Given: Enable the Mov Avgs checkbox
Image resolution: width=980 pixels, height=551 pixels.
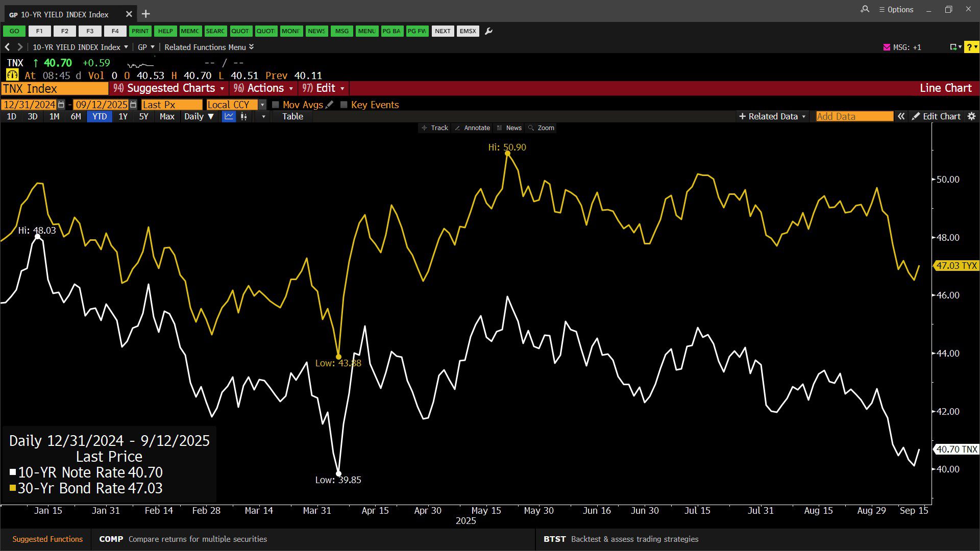Looking at the screenshot, I should click(276, 105).
